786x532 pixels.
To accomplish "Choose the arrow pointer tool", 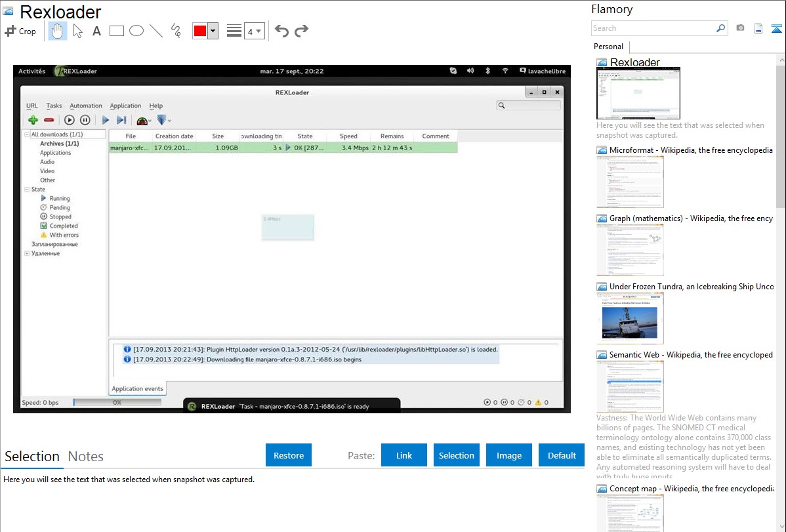I will [x=77, y=31].
